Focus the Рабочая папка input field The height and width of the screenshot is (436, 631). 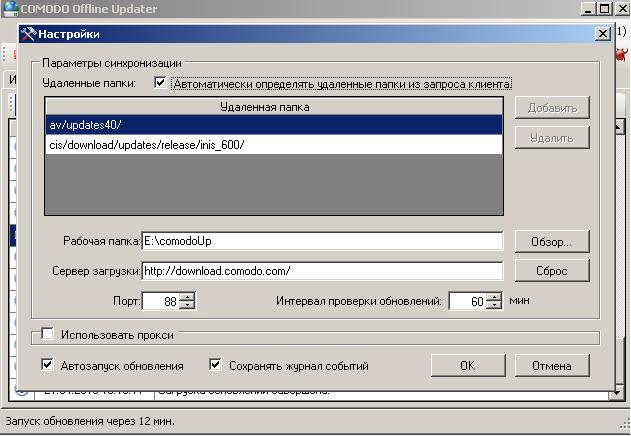[322, 241]
